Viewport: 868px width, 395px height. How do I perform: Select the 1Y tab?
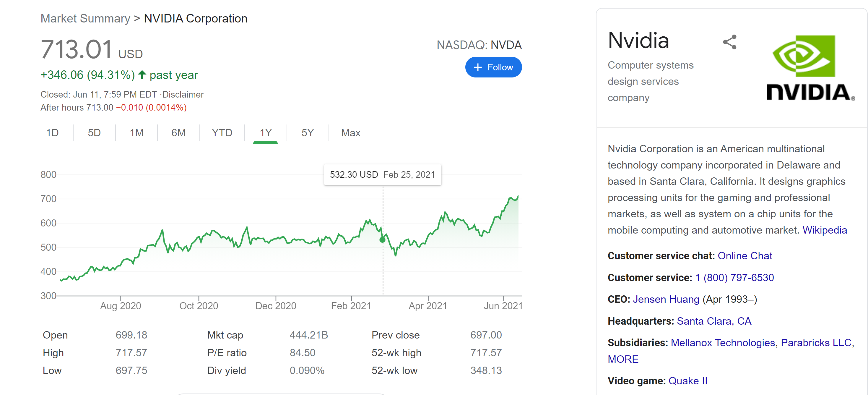[266, 132]
